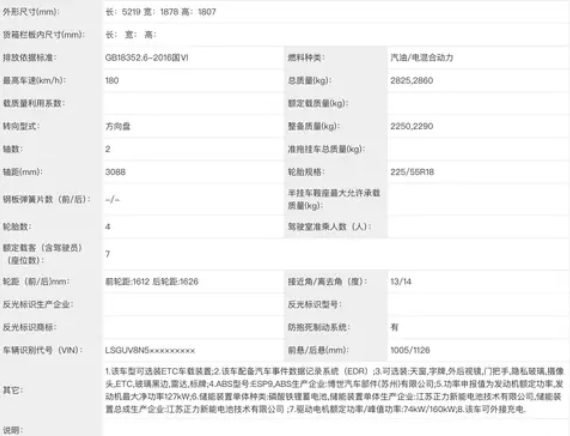
Task: Click seating capacity value 7
Action: (x=108, y=254)
